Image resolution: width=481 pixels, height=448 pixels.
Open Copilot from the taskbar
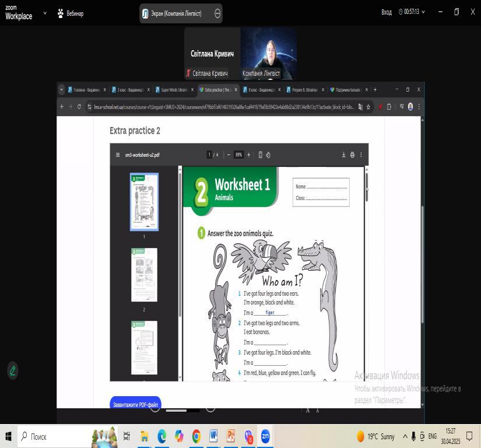pos(179,436)
